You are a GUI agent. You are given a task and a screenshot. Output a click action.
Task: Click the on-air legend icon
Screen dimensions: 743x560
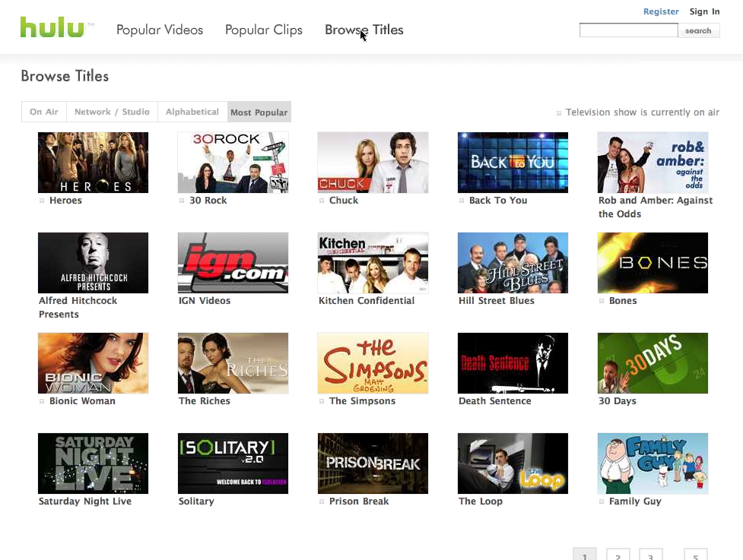tap(559, 113)
